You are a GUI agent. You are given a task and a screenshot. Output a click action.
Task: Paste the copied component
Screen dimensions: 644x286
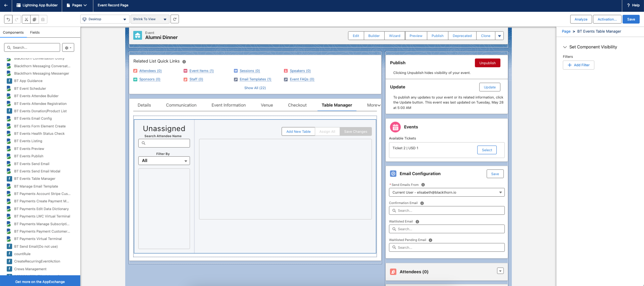[43, 19]
